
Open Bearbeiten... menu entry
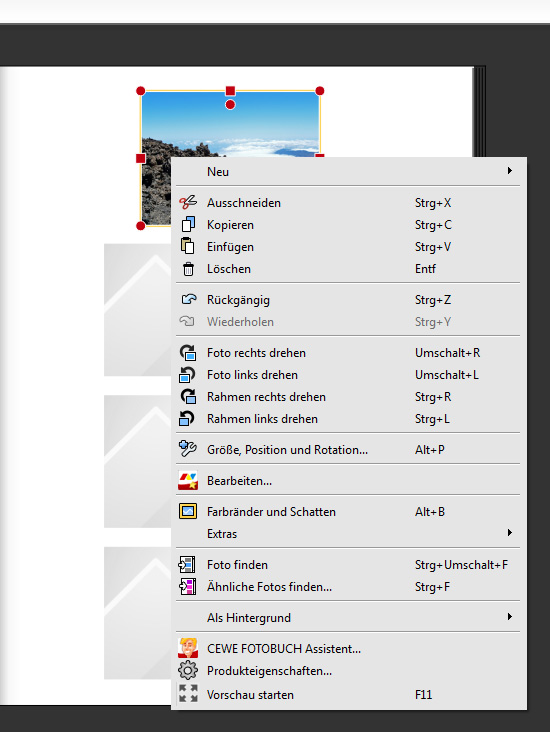pyautogui.click(x=348, y=480)
